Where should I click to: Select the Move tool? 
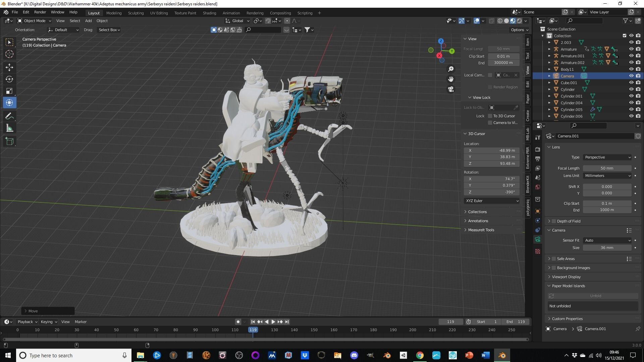9,67
